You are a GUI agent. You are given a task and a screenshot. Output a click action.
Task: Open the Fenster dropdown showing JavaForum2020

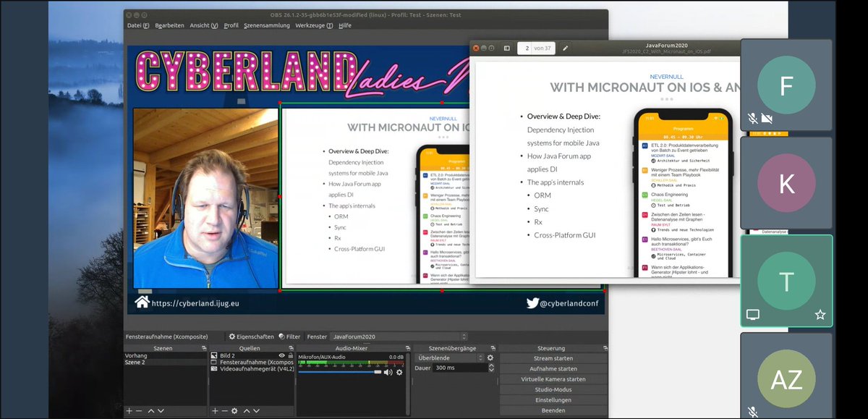click(399, 337)
